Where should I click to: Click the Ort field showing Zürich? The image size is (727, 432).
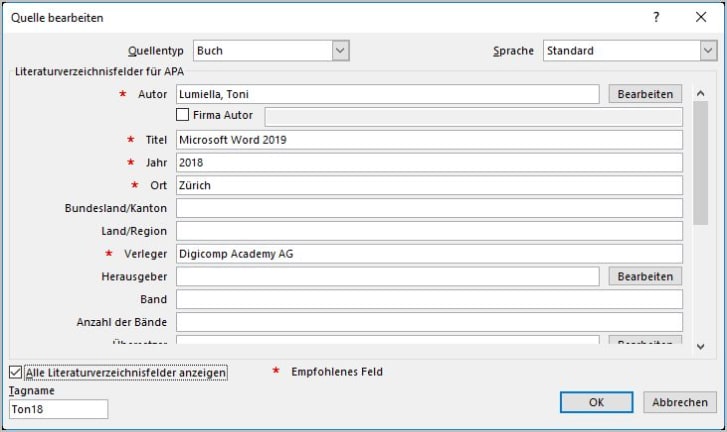click(x=429, y=185)
